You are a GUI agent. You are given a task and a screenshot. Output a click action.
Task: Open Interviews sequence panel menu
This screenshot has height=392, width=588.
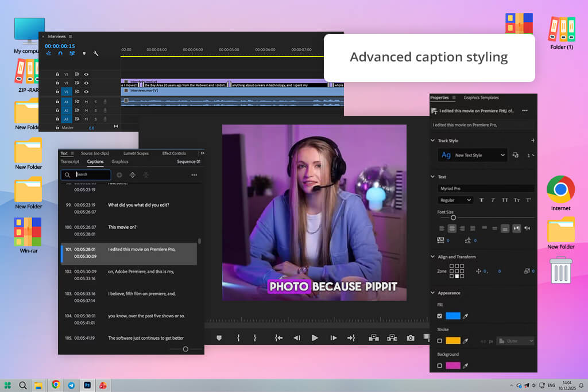[x=71, y=36]
